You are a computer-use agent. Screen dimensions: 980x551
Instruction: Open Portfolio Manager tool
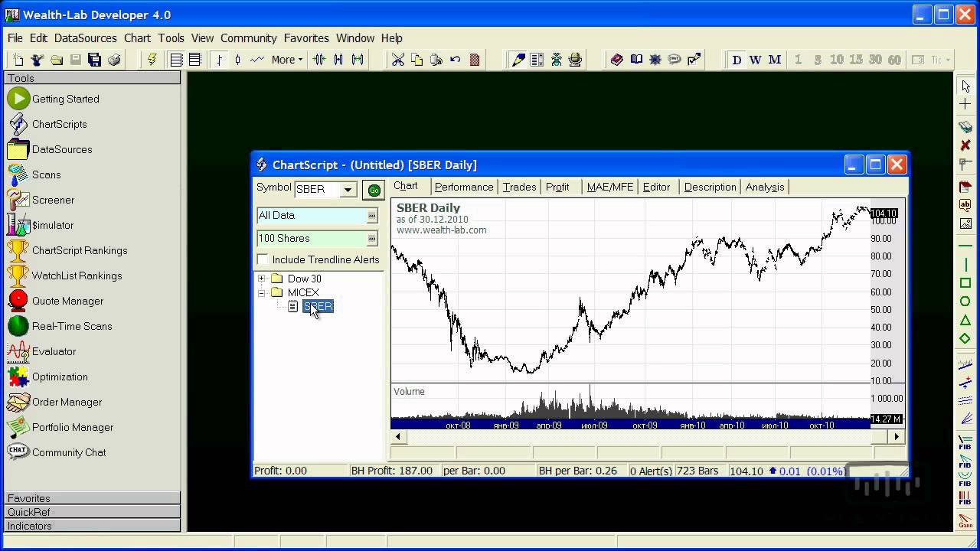(x=60, y=427)
